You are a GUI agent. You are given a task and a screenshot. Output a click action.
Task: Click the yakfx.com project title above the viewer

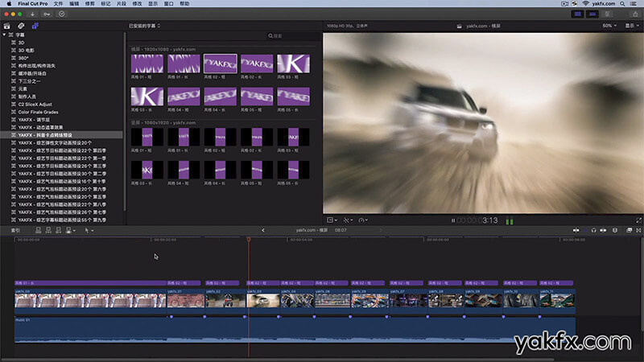[x=483, y=26]
